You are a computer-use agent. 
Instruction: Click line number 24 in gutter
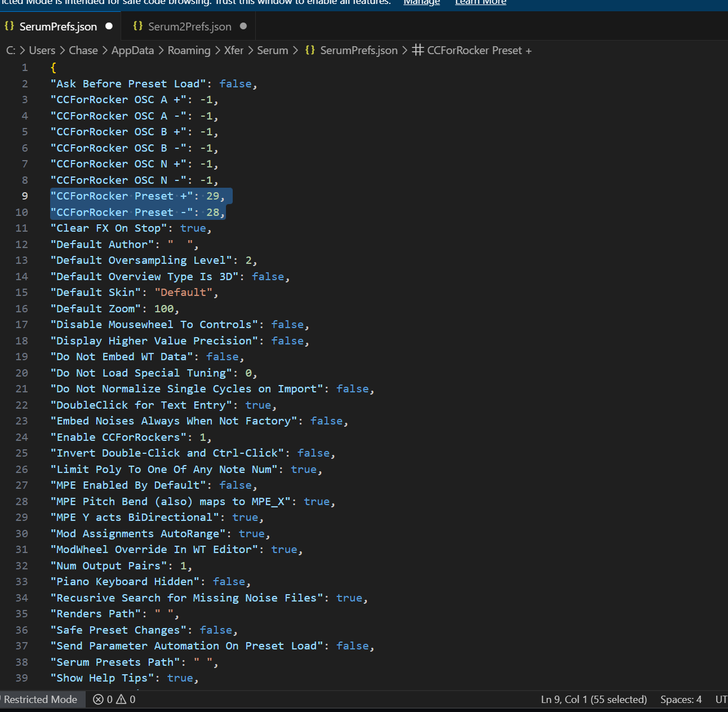21,437
